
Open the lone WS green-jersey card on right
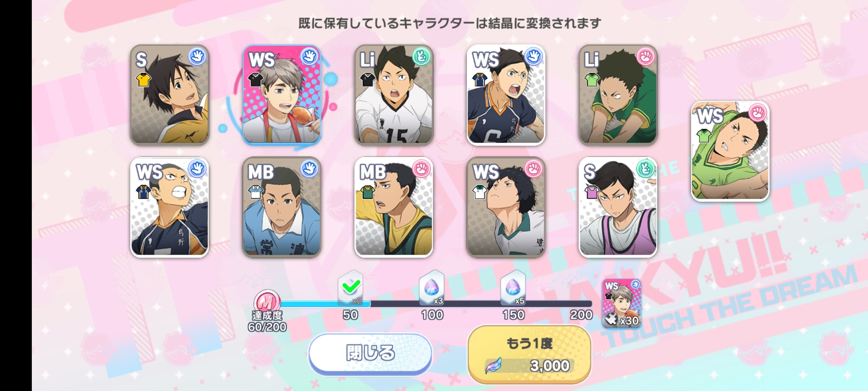pyautogui.click(x=730, y=151)
